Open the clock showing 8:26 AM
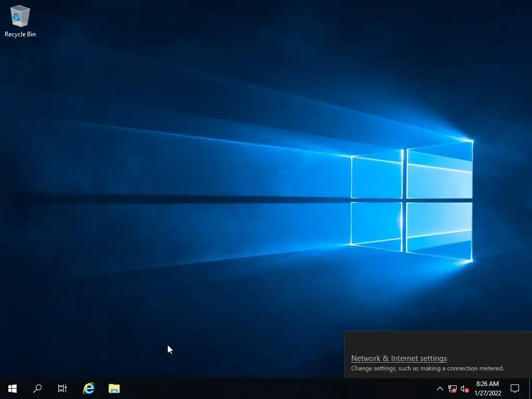This screenshot has height=399, width=532. coord(487,389)
